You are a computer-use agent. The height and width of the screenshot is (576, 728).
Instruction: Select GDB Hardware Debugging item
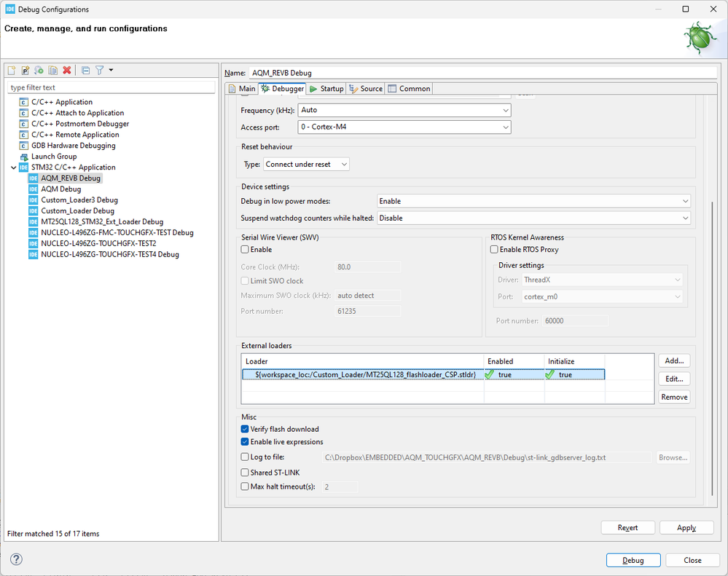(x=74, y=146)
